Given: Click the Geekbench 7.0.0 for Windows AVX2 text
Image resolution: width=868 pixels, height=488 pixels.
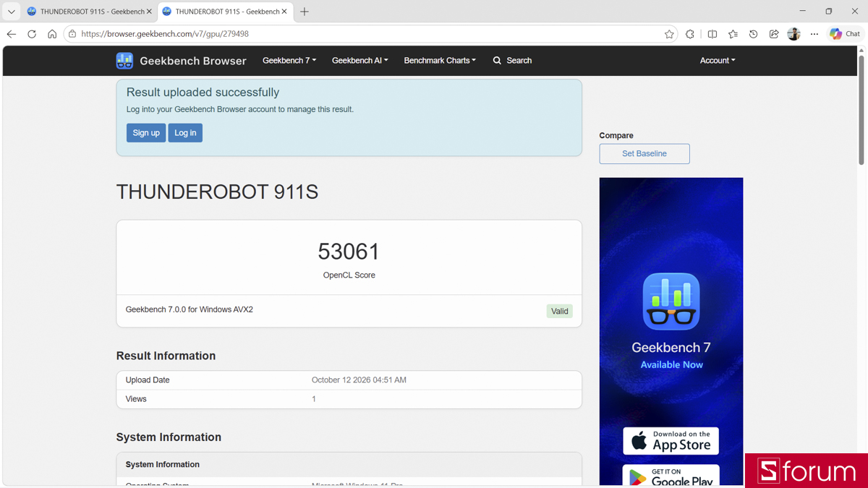Looking at the screenshot, I should 190,309.
